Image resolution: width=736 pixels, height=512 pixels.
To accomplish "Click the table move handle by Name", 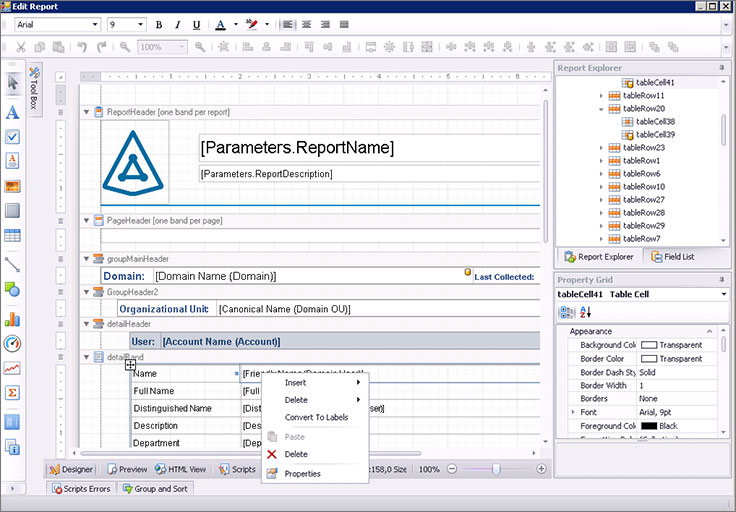I will [130, 365].
